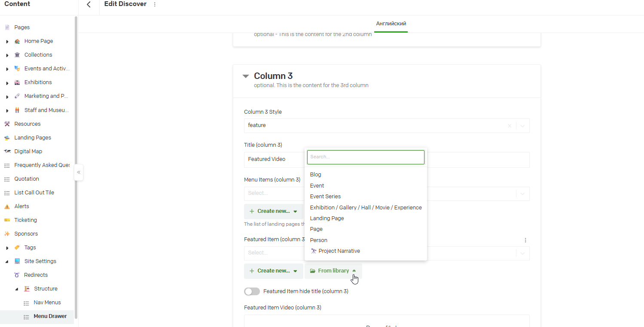
Task: Collapse the Column 3 section
Action: 246,76
